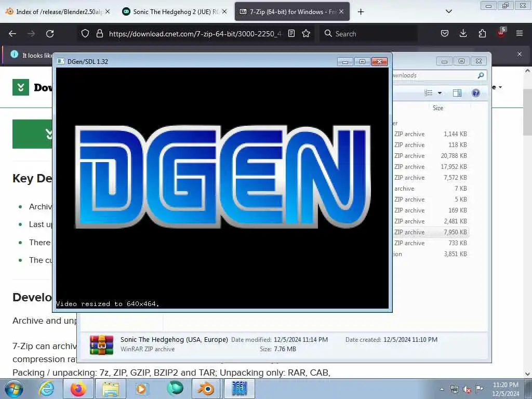Click the green Download.com logo icon
This screenshot has width=532, height=399.
tap(21, 87)
